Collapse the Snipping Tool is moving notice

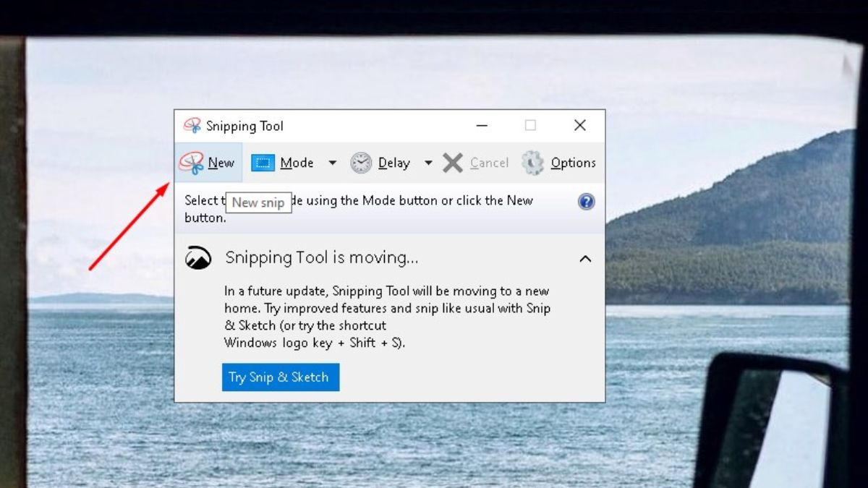585,258
